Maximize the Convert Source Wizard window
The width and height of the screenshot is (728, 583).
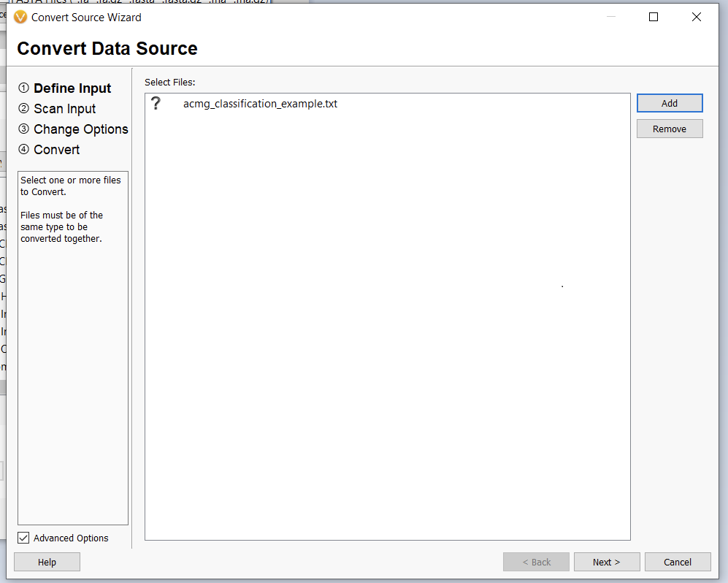[x=654, y=17]
